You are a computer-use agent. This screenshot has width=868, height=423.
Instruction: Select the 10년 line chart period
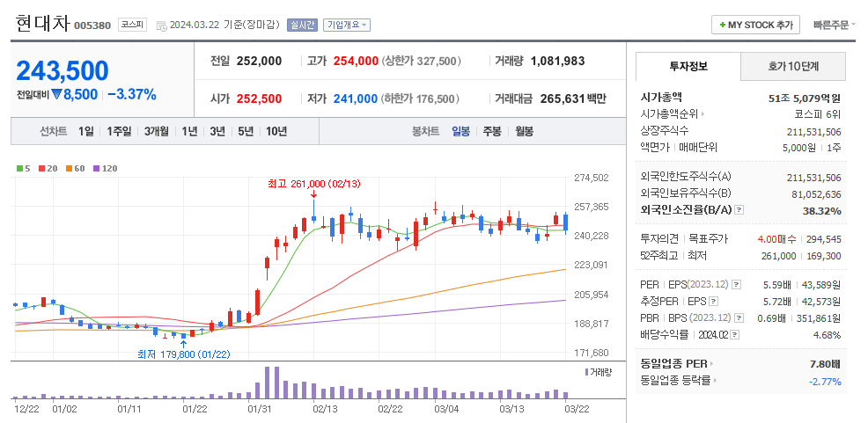[x=276, y=131]
